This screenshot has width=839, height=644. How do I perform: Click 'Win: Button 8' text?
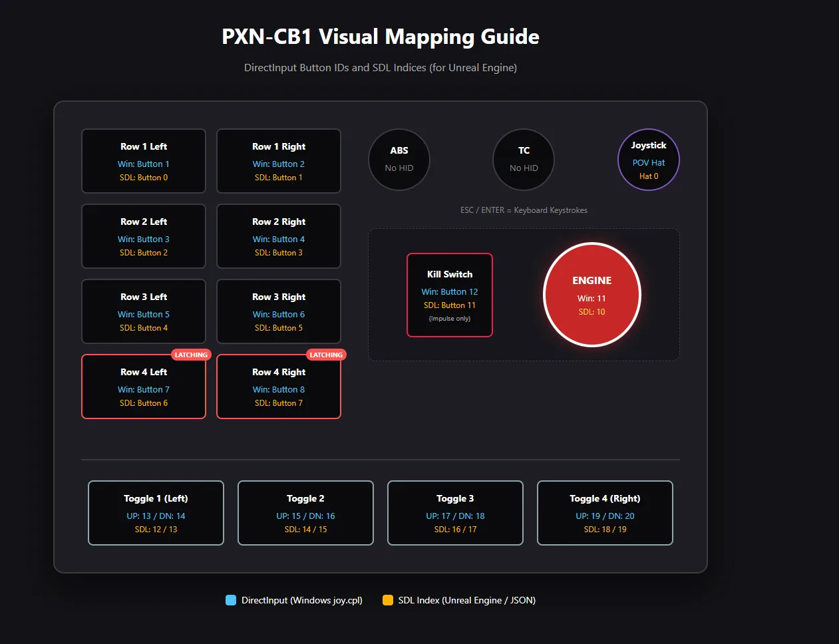point(279,389)
